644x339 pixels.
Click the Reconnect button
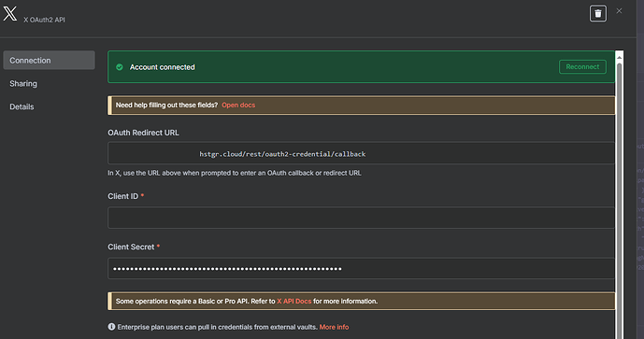582,67
